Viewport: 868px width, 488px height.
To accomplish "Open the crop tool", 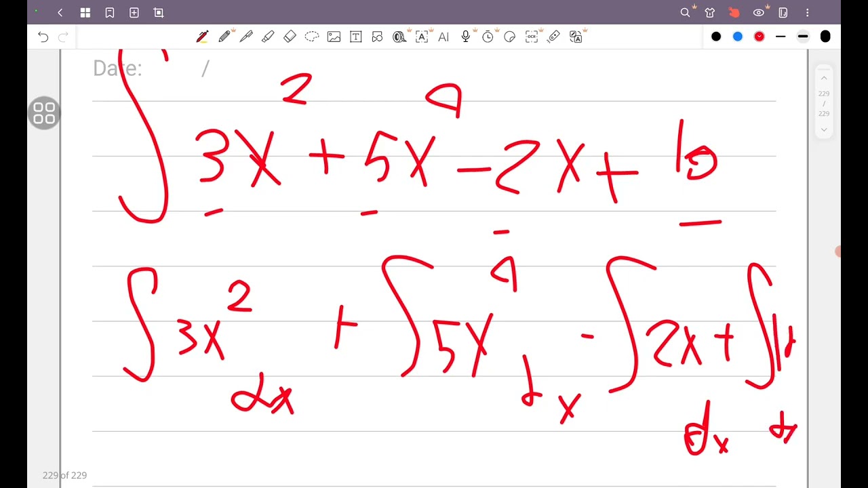I will [x=159, y=12].
